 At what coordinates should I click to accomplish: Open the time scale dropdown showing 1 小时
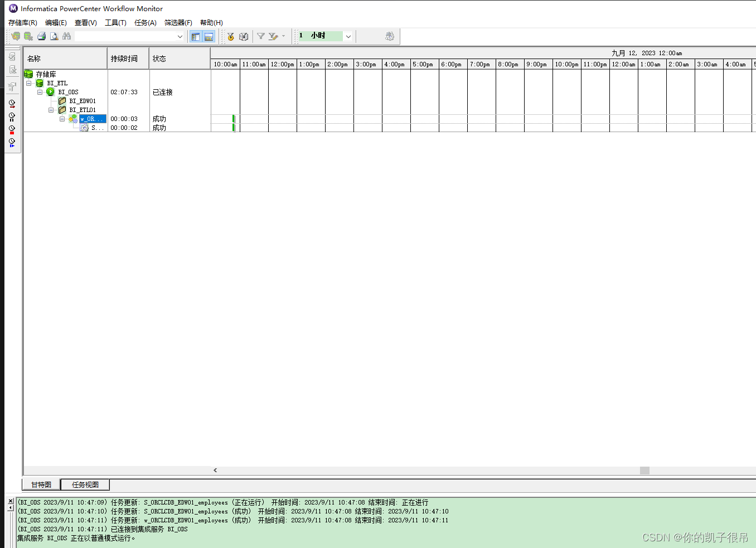(348, 36)
